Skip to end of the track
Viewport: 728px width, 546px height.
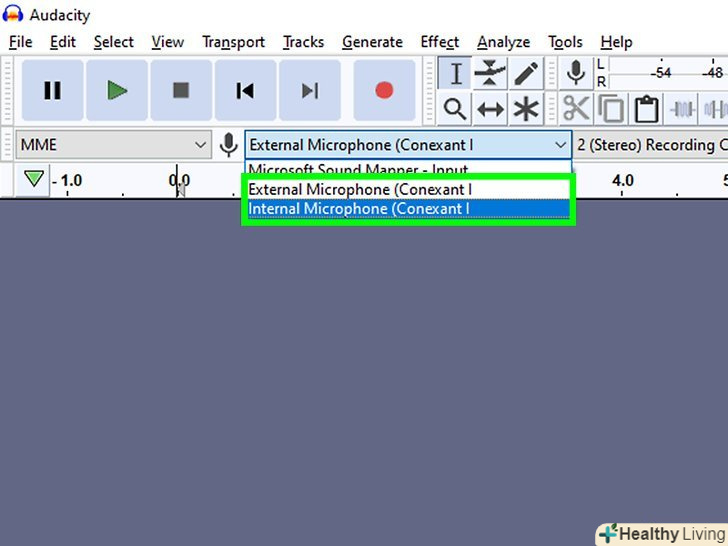point(310,90)
